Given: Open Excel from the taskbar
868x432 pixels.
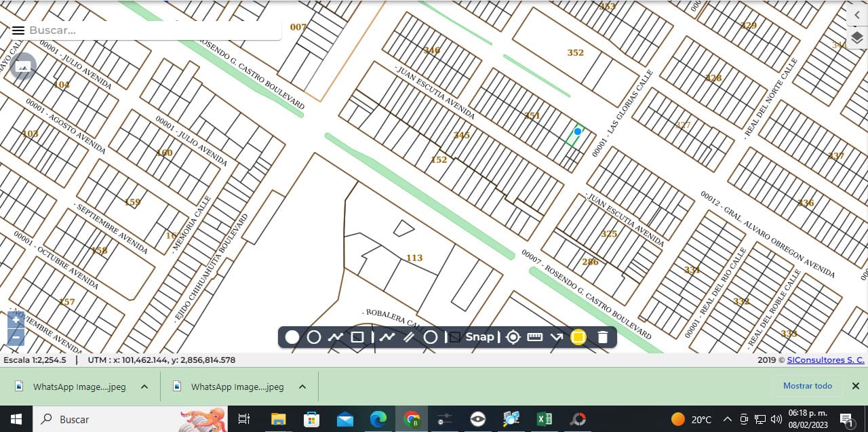Looking at the screenshot, I should point(544,419).
